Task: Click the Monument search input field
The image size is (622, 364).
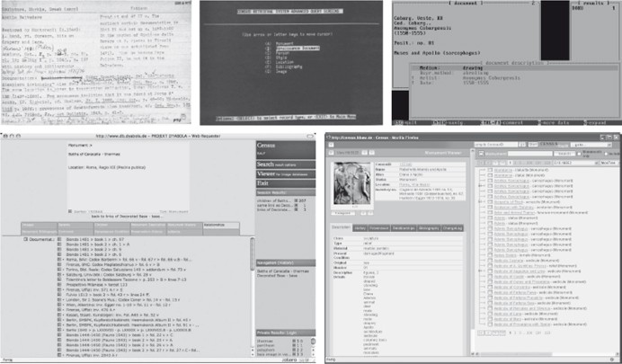Action: coord(529,154)
